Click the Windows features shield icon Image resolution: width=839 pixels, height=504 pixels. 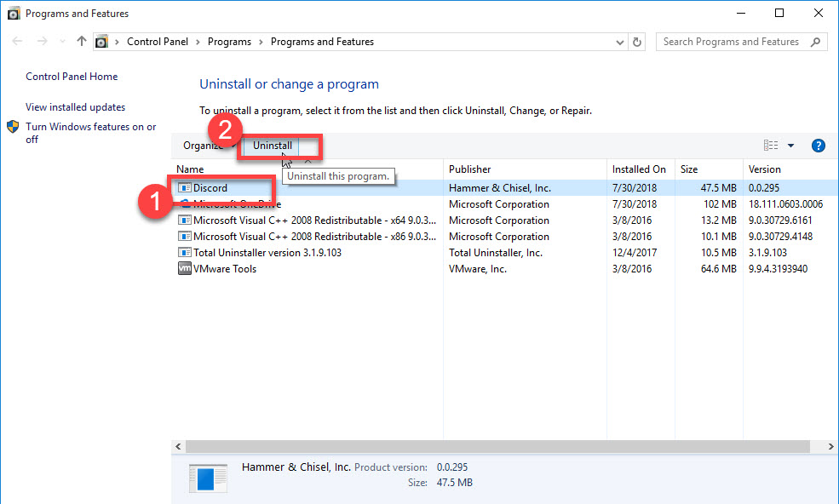pyautogui.click(x=13, y=127)
